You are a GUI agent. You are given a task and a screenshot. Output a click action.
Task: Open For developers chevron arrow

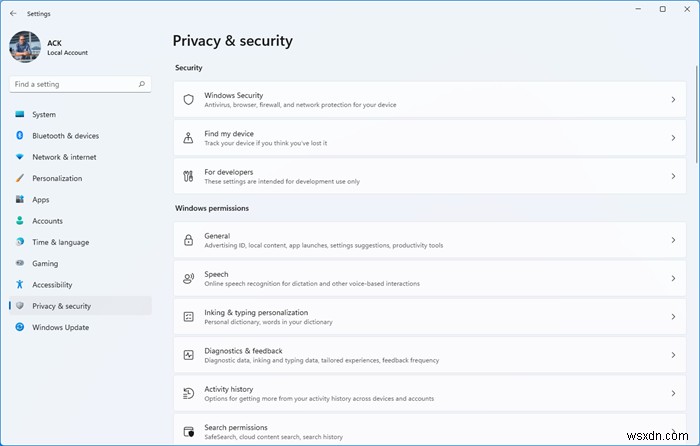point(673,176)
